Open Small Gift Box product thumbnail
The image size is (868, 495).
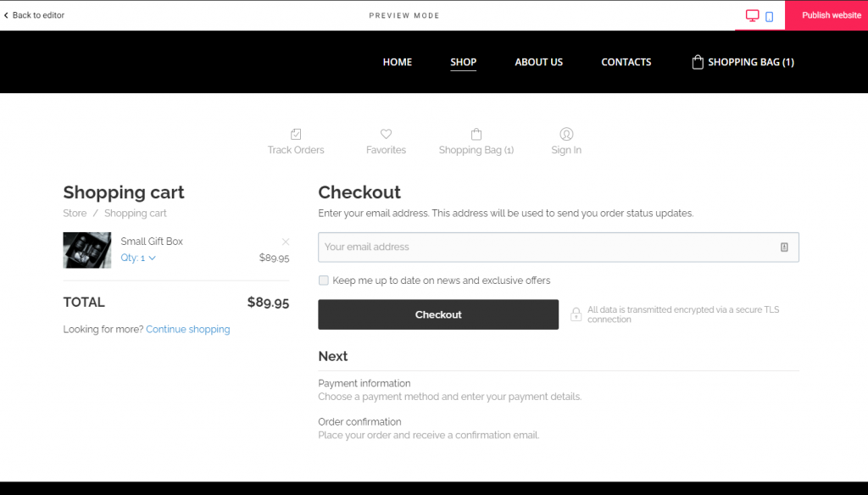pyautogui.click(x=87, y=250)
